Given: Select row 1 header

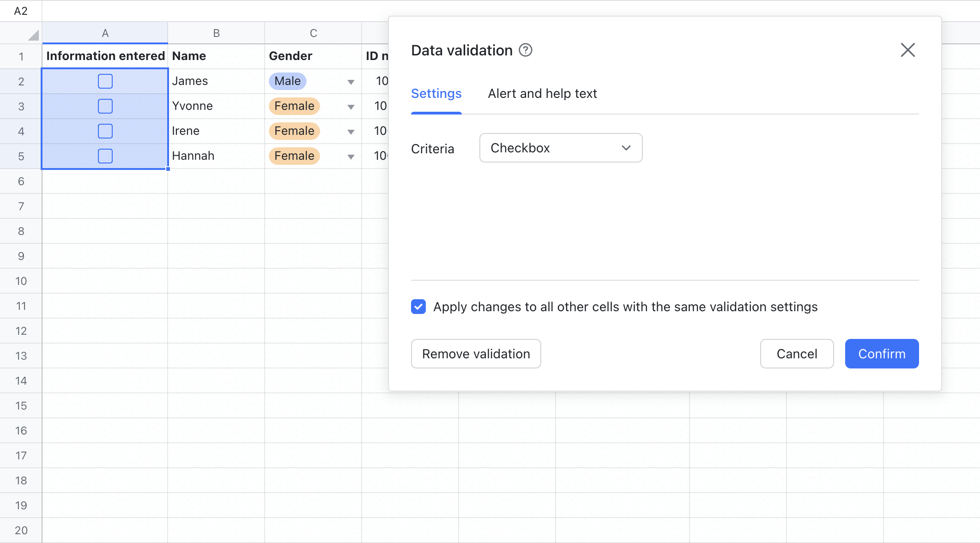Looking at the screenshot, I should click(x=21, y=56).
